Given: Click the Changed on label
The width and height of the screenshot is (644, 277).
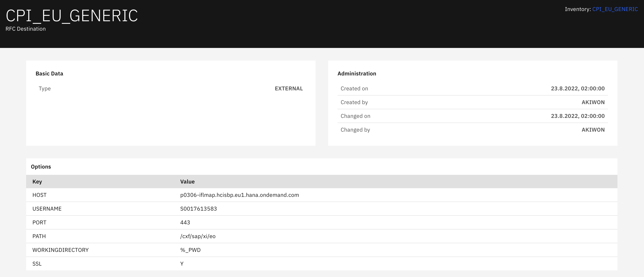Looking at the screenshot, I should click(x=355, y=116).
